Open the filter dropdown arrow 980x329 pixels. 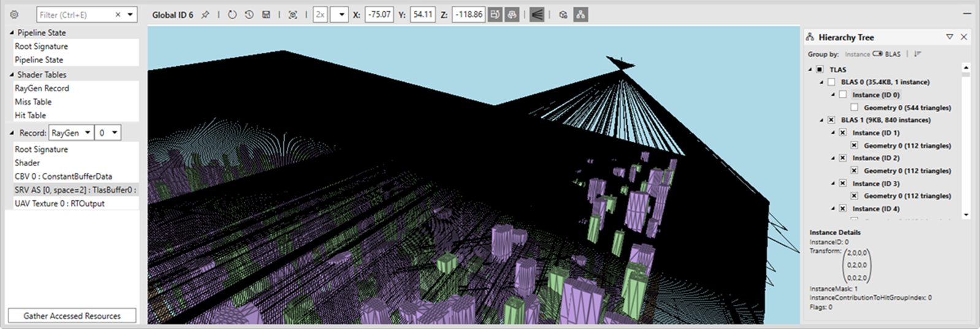click(x=131, y=15)
